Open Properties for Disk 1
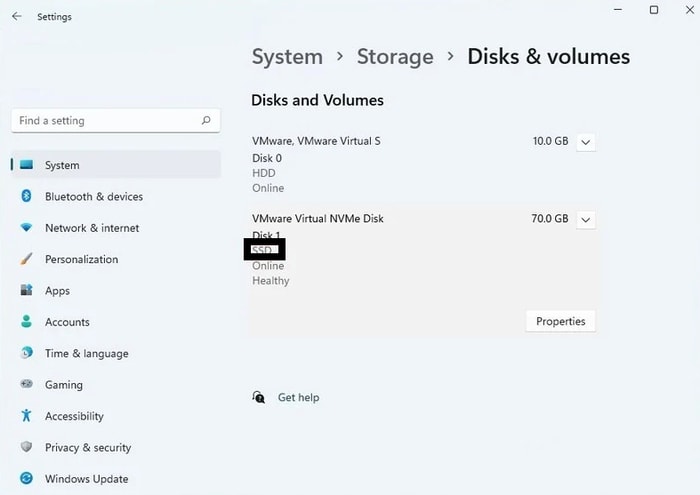Screen dimensions: 700x495 [x=560, y=321]
